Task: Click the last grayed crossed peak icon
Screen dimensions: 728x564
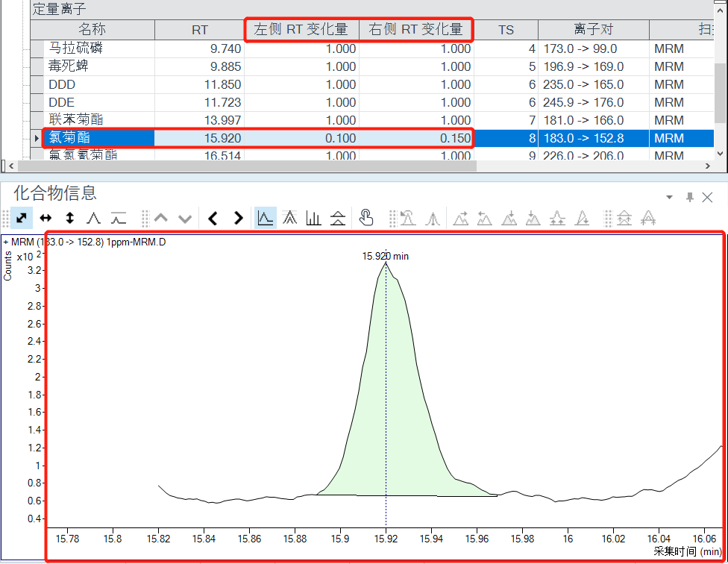Action: point(648,218)
